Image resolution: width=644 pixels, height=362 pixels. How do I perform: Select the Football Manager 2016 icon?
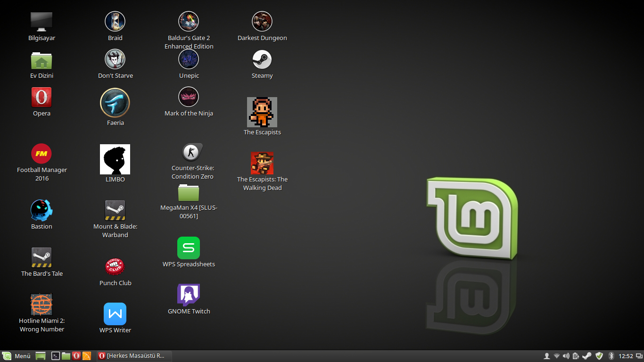click(x=41, y=154)
